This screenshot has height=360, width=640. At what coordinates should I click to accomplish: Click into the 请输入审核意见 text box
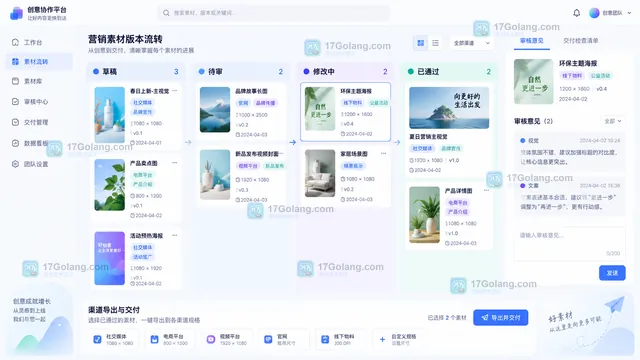click(x=569, y=244)
